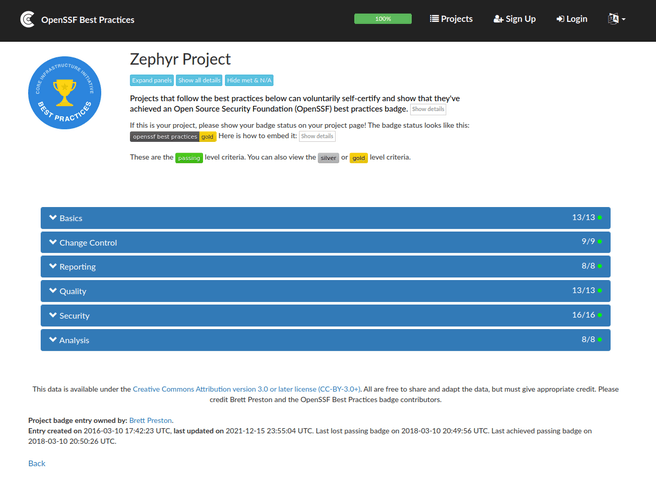Screen dimensions: 656x485
Task: Open Brett Preston owner profile link
Action: tap(151, 420)
